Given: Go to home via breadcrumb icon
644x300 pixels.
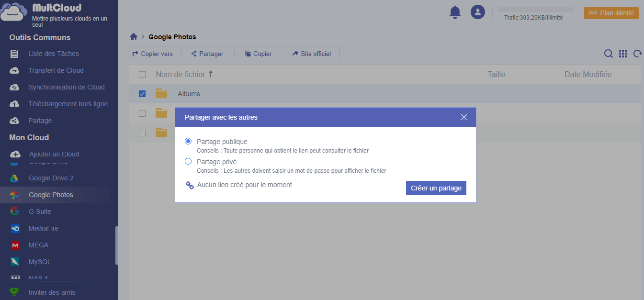Looking at the screenshot, I should pyautogui.click(x=134, y=37).
